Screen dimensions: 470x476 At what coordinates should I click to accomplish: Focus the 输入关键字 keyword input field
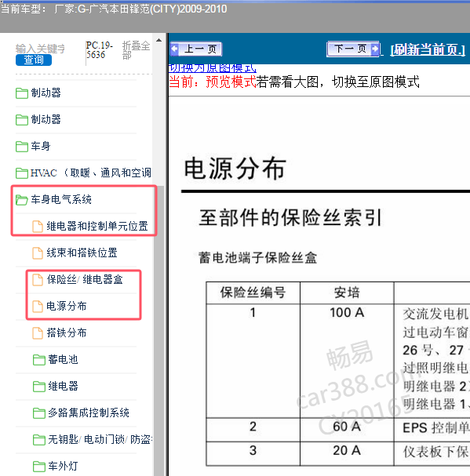pos(40,49)
